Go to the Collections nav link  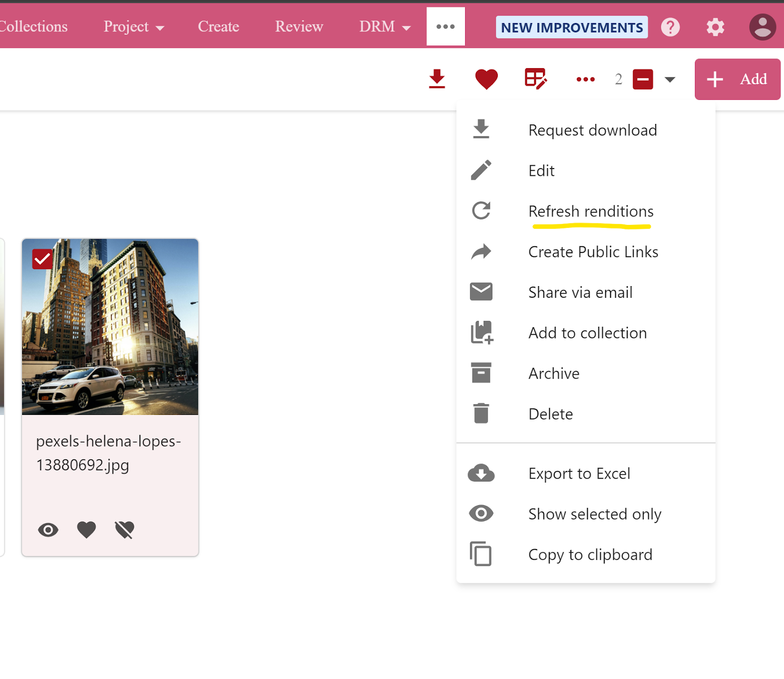coord(33,26)
